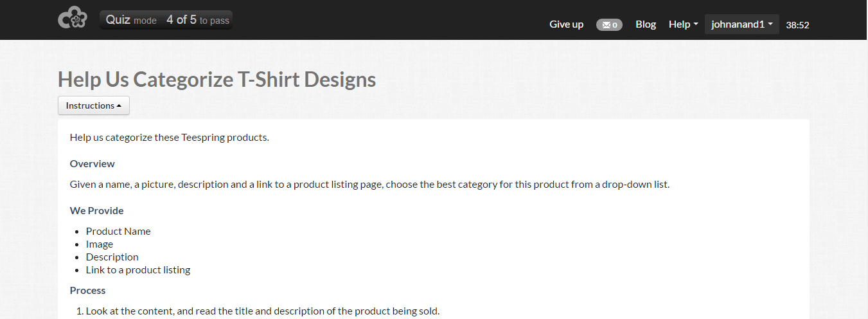Viewport: 868px width, 319px height.
Task: Click the flower logo icon
Action: coord(73,18)
